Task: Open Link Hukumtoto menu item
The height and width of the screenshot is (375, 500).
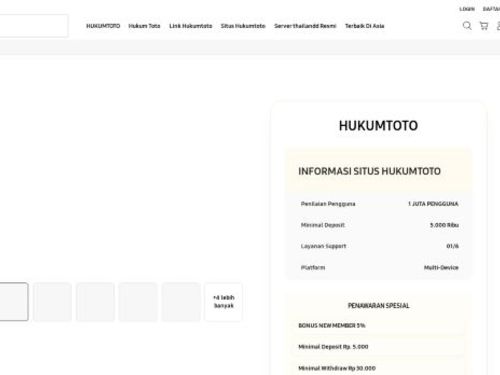Action: pyautogui.click(x=191, y=26)
